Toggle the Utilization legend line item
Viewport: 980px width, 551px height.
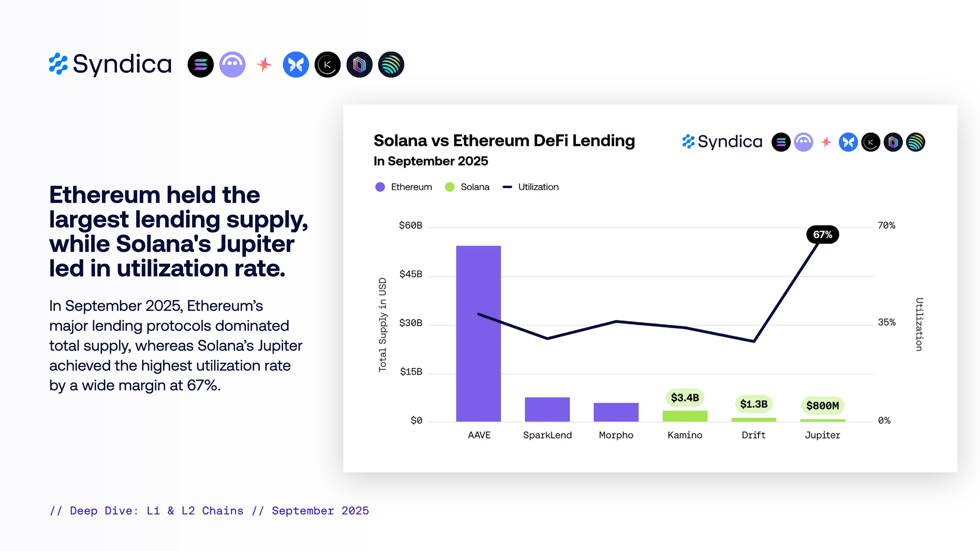531,187
